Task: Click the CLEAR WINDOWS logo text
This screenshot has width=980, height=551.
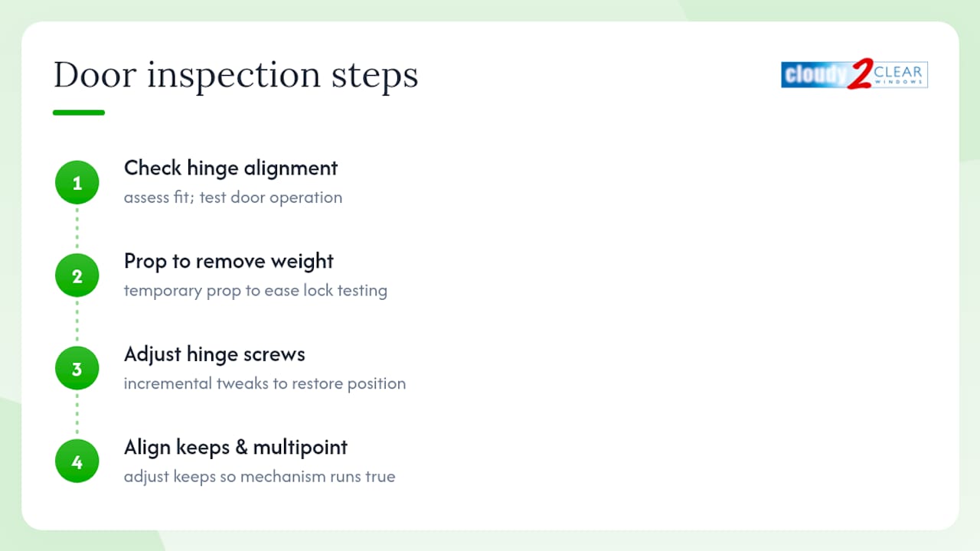Action: (899, 74)
